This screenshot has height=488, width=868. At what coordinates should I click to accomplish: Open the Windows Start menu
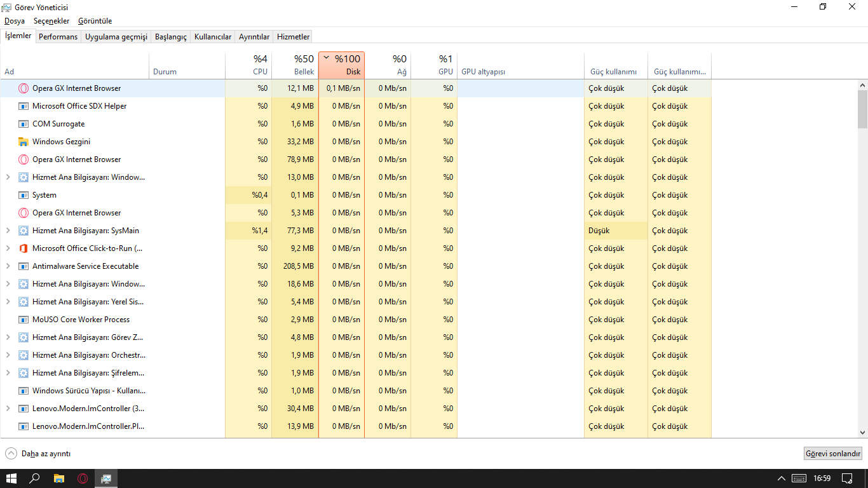pos(11,478)
